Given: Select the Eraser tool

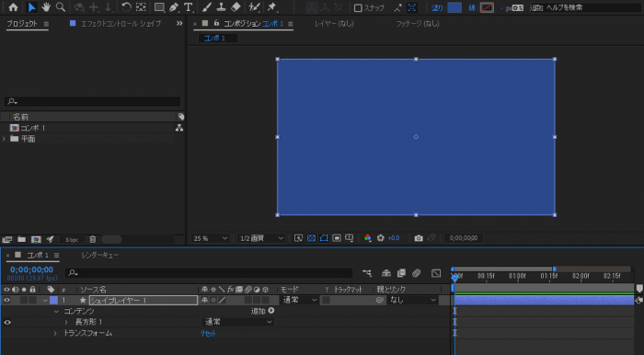Looking at the screenshot, I should (236, 7).
